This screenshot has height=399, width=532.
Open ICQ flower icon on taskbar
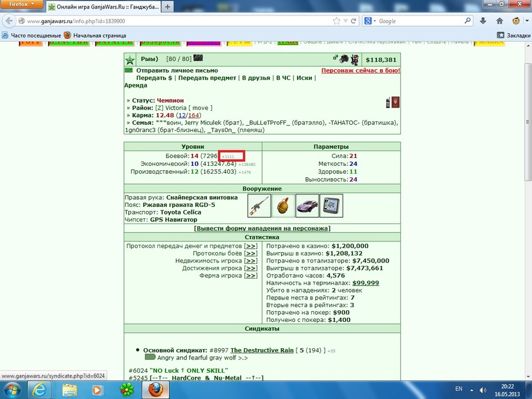127,390
